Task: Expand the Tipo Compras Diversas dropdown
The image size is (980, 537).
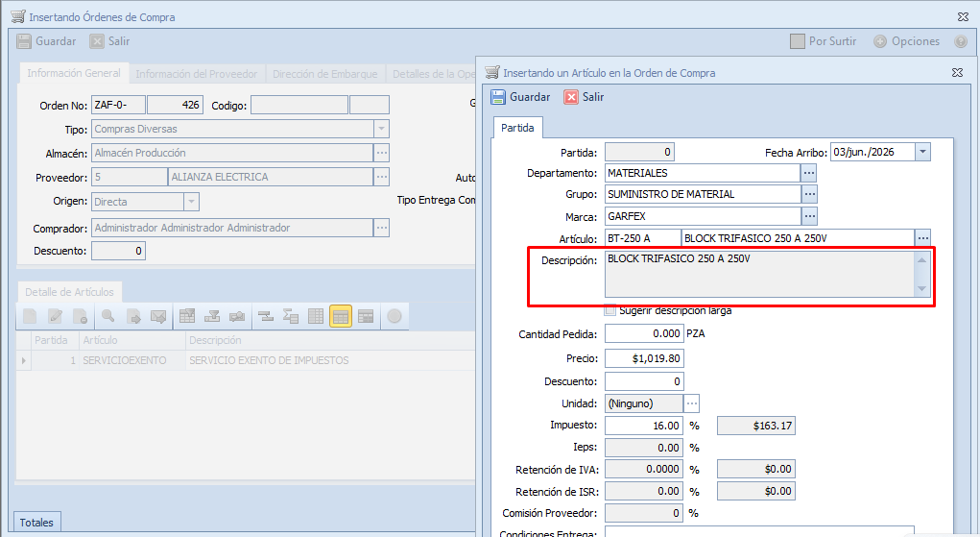Action: pos(381,129)
